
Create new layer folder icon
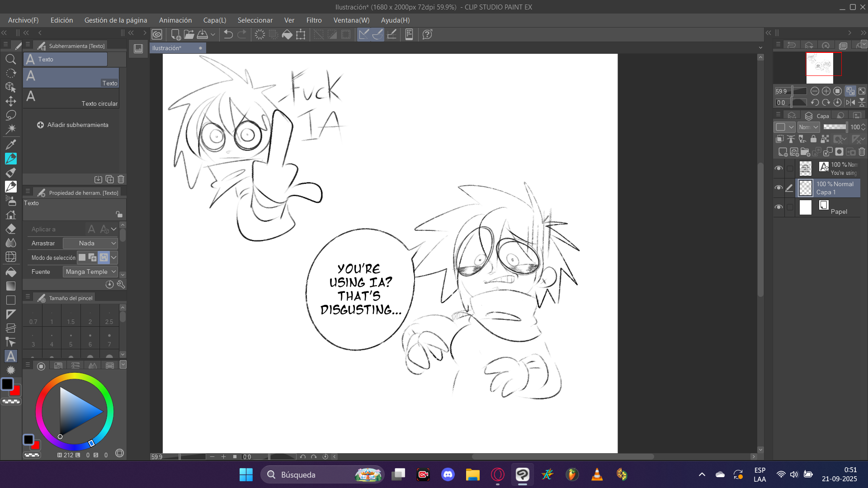[x=805, y=152]
